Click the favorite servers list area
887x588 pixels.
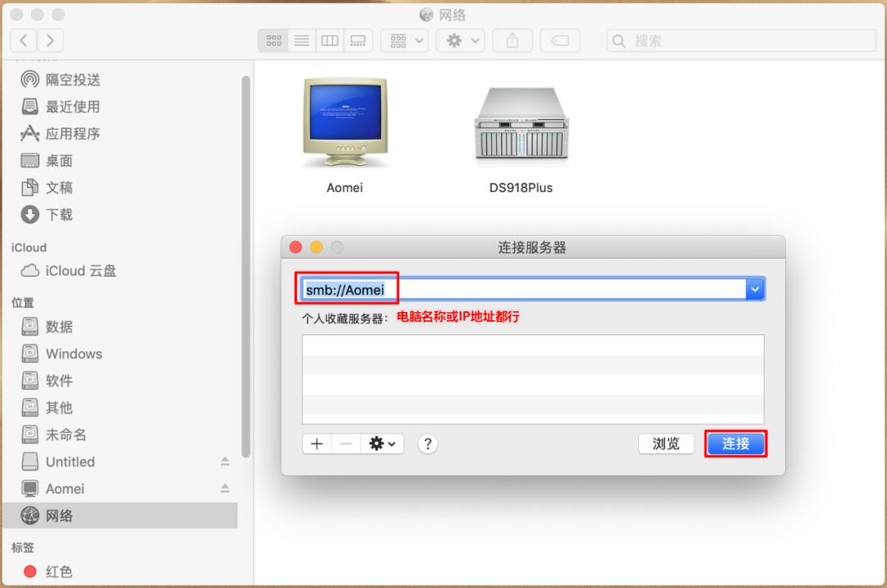(x=533, y=379)
